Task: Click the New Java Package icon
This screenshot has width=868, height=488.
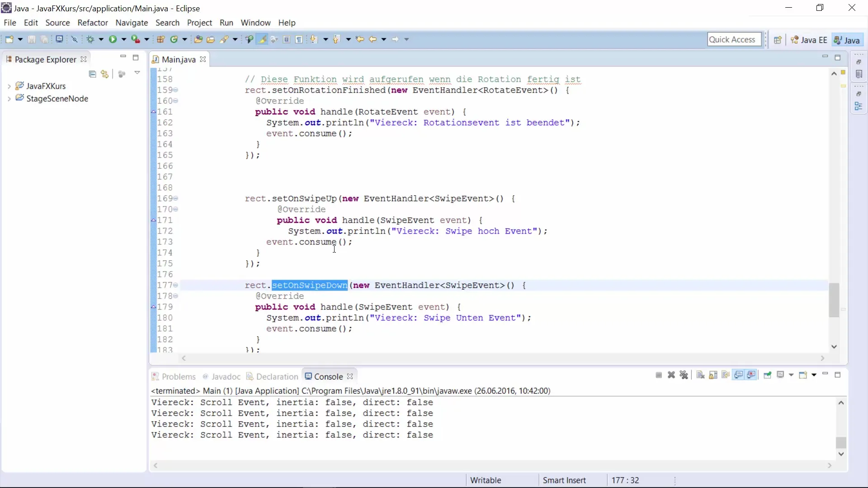Action: (x=161, y=39)
